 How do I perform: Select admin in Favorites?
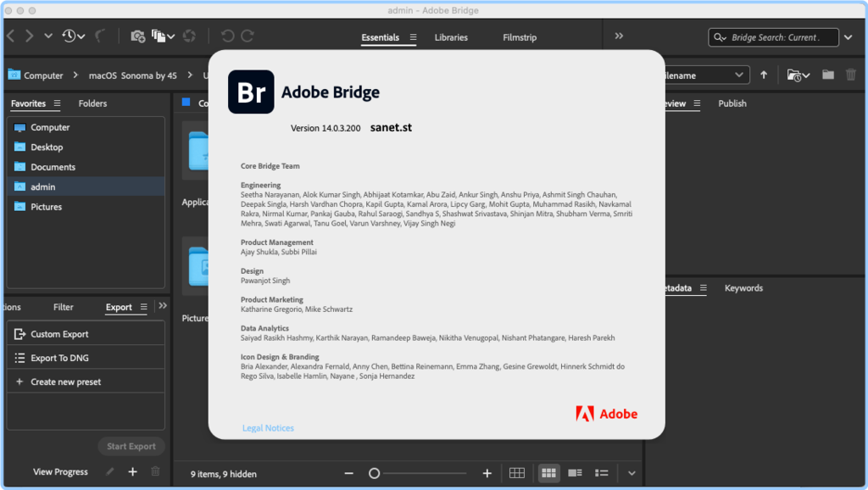86,187
